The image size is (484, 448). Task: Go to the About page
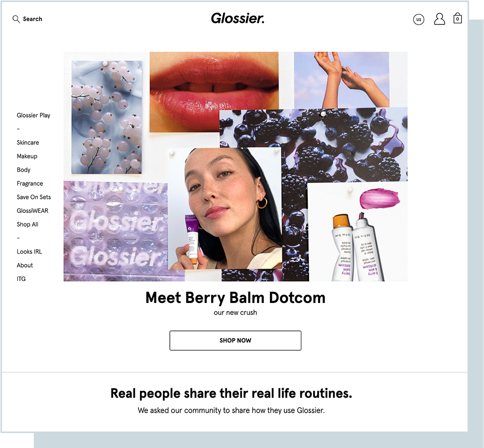pyautogui.click(x=25, y=265)
